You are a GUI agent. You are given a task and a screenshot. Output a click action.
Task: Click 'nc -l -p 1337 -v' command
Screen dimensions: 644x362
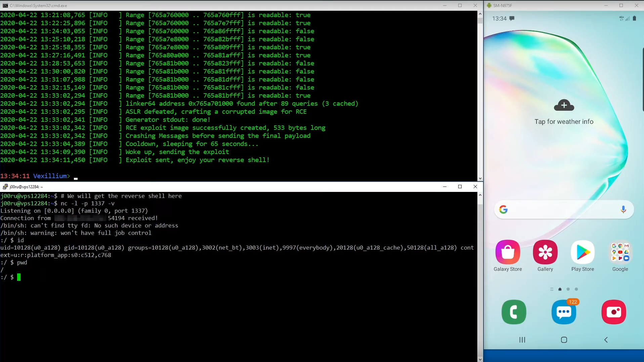coord(88,203)
